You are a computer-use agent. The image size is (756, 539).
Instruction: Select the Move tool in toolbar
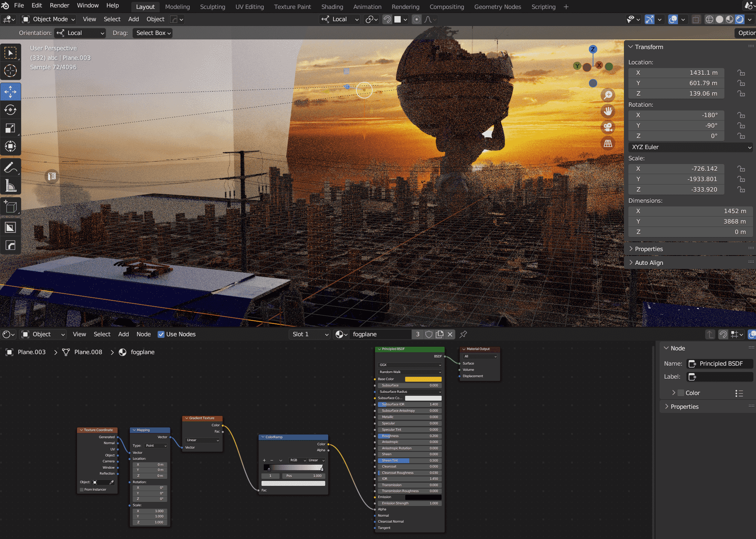click(10, 92)
